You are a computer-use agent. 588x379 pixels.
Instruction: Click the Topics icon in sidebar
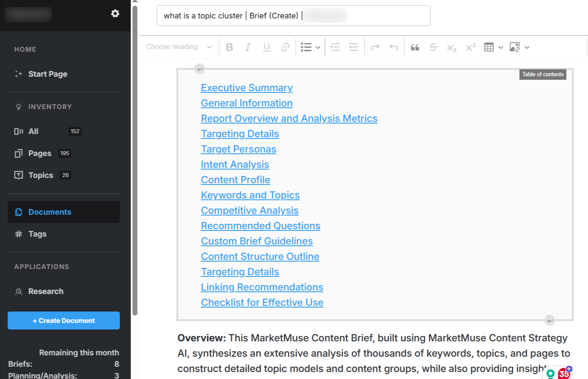[18, 175]
